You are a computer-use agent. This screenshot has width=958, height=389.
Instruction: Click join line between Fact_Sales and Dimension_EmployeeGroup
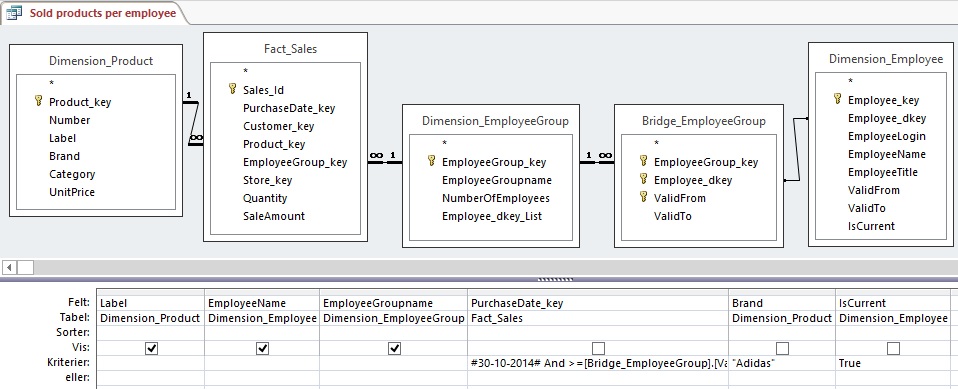click(385, 162)
